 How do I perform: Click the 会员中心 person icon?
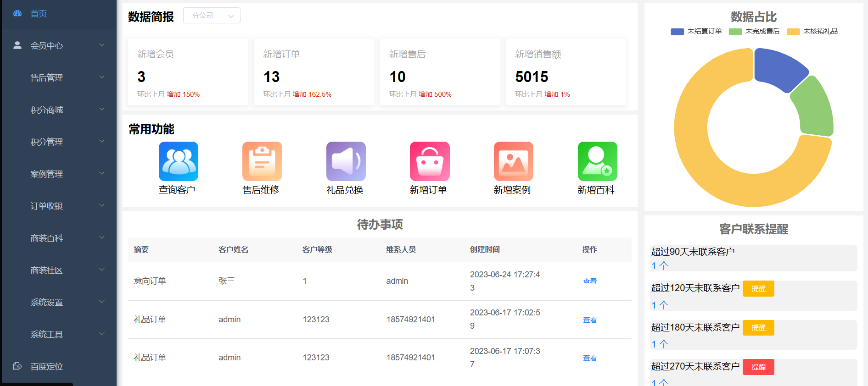[17, 45]
